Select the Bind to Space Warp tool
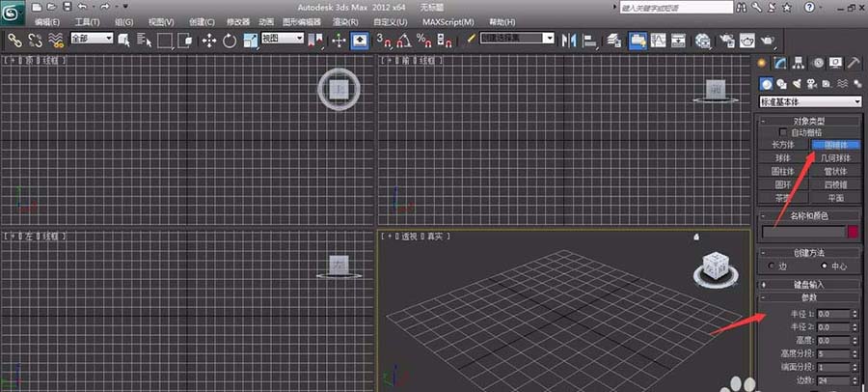Screen dimensions: 868x392 tap(55, 40)
